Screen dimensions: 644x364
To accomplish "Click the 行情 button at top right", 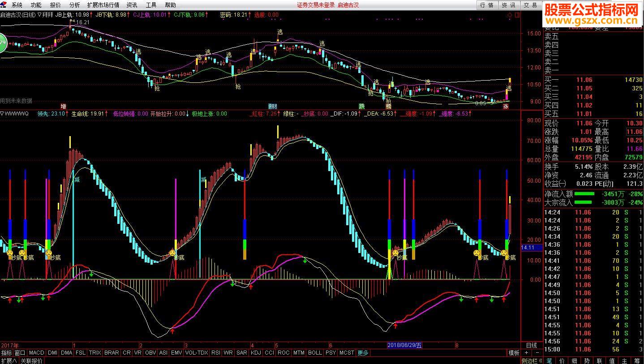I will pos(487,5).
